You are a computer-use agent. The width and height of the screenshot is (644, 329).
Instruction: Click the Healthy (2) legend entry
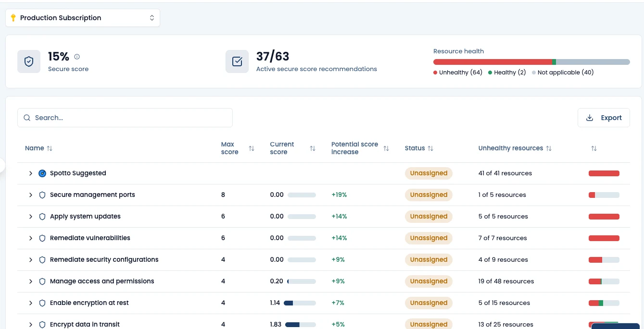pyautogui.click(x=507, y=73)
